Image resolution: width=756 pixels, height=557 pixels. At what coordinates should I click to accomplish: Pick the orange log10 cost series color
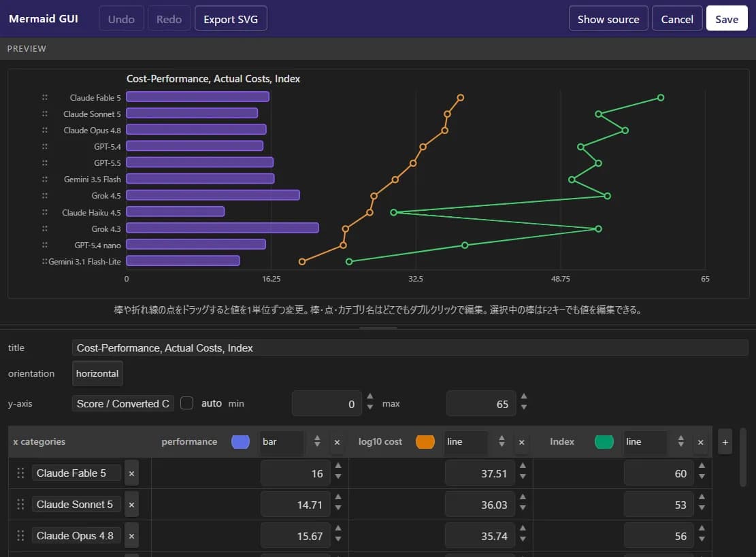(425, 442)
